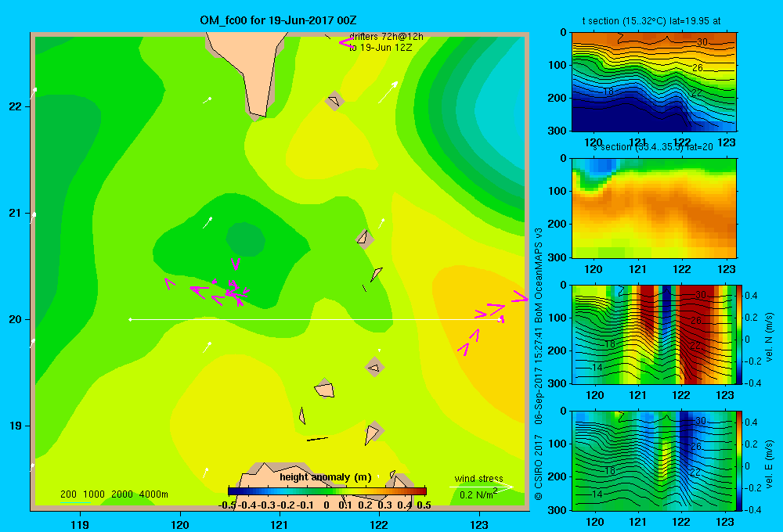The height and width of the screenshot is (532, 783).
Task: Click latitude label 22 on the main map
Action: pyautogui.click(x=16, y=106)
